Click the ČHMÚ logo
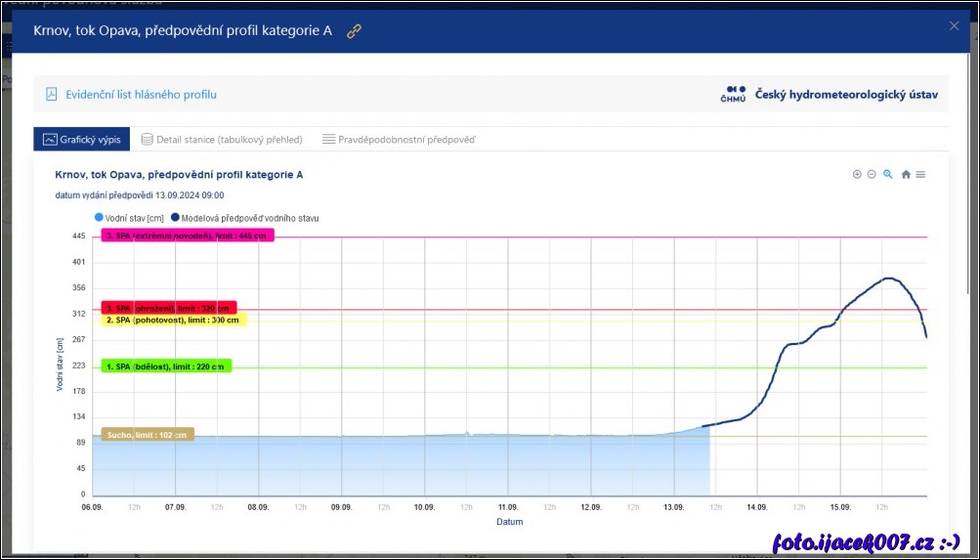This screenshot has width=980, height=560. tap(733, 95)
